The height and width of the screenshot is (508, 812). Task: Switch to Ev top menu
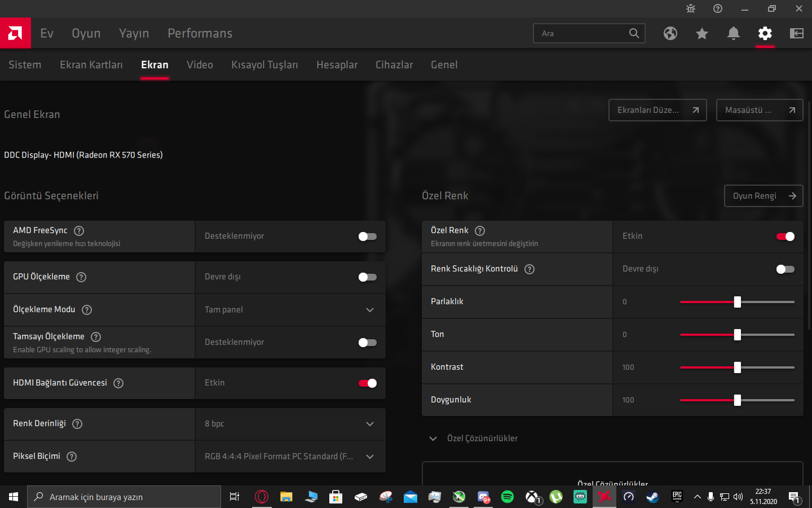tap(47, 33)
